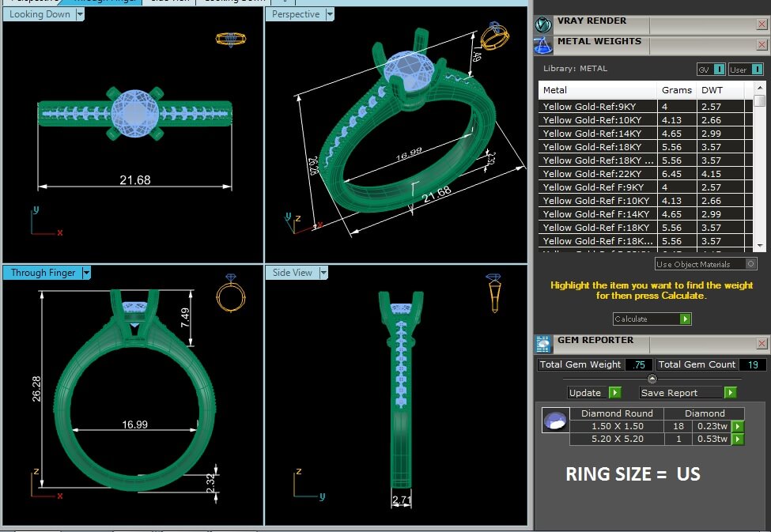Click the round diamond gem thumbnail
The width and height of the screenshot is (771, 532).
(555, 421)
